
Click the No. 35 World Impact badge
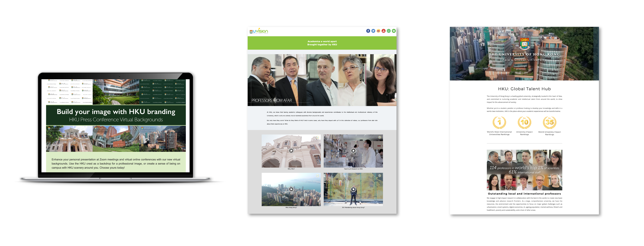pos(550,122)
